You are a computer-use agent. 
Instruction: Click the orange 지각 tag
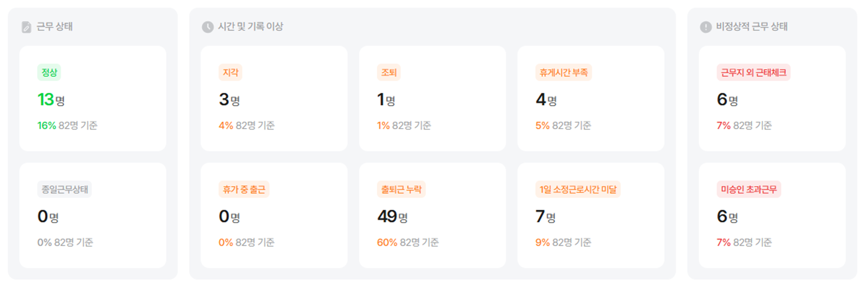click(x=230, y=72)
